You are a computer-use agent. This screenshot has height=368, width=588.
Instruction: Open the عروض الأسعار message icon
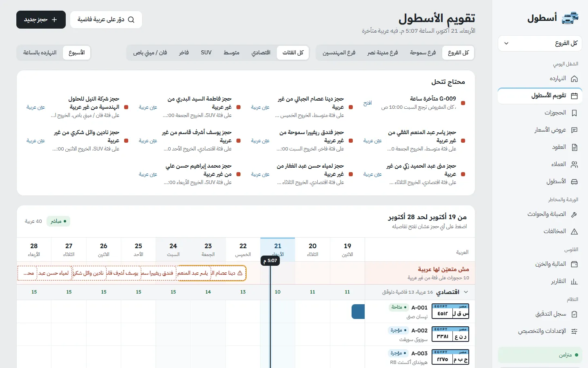point(575,130)
